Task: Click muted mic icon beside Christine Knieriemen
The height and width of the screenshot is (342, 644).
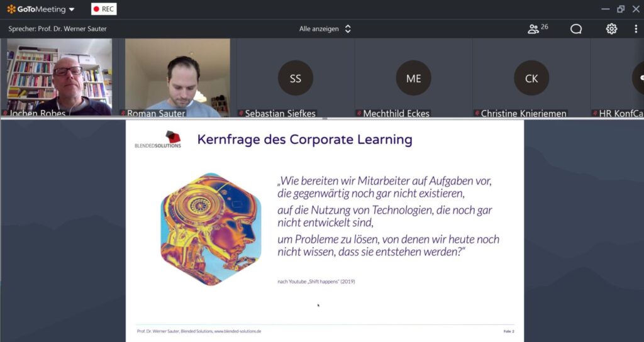Action: coord(477,113)
